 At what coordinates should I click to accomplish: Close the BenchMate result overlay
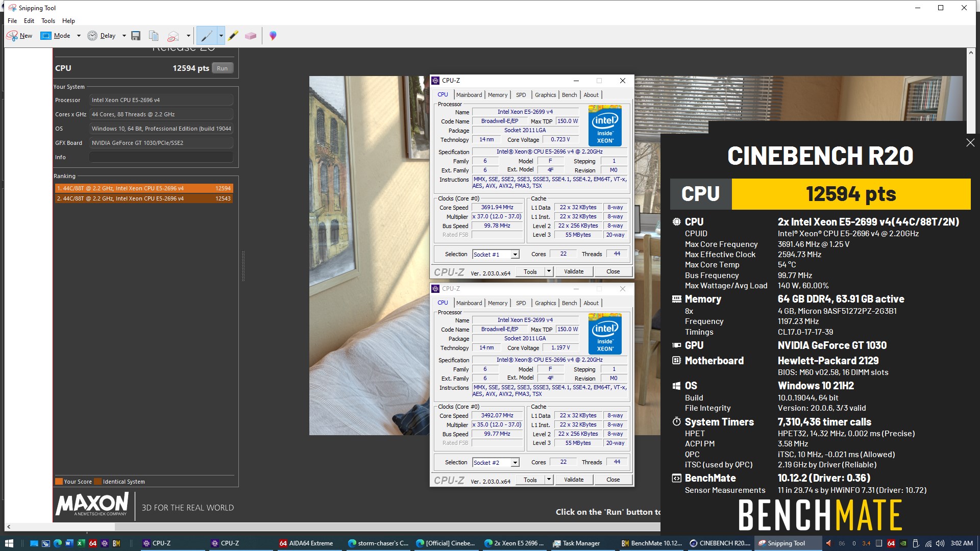tap(970, 143)
